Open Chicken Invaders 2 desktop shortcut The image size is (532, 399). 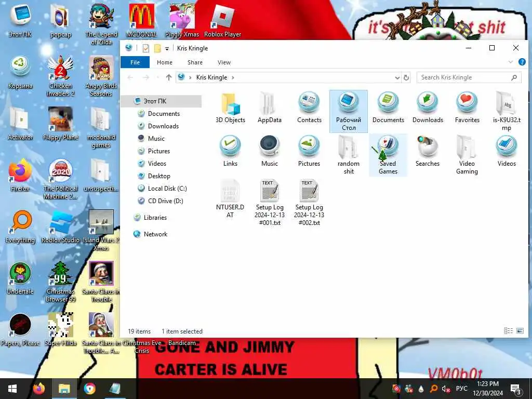(60, 76)
